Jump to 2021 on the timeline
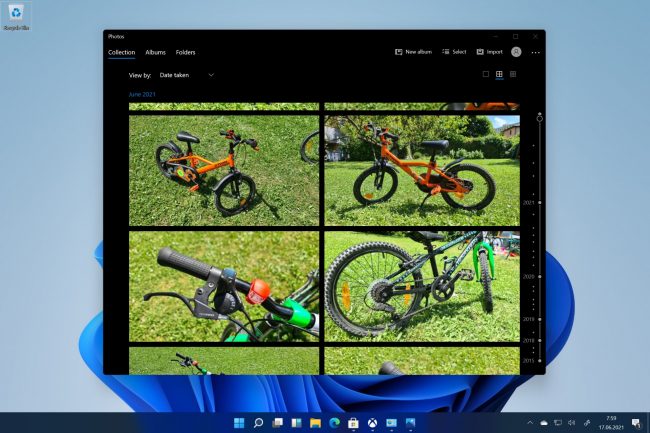The image size is (650, 433). tap(529, 203)
